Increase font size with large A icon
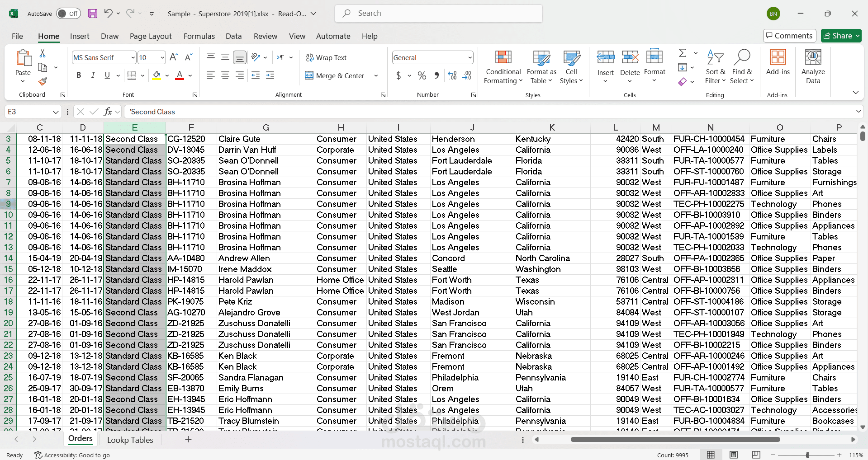 (174, 57)
